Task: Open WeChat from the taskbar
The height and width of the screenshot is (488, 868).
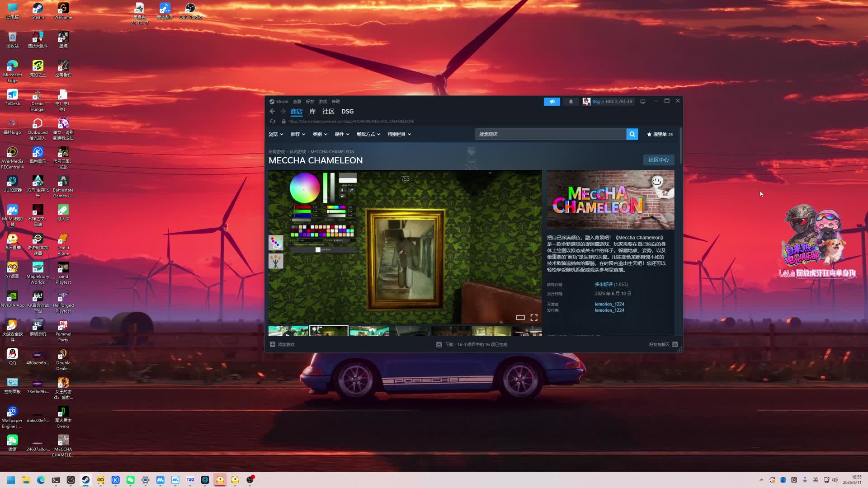Action: pos(130,480)
